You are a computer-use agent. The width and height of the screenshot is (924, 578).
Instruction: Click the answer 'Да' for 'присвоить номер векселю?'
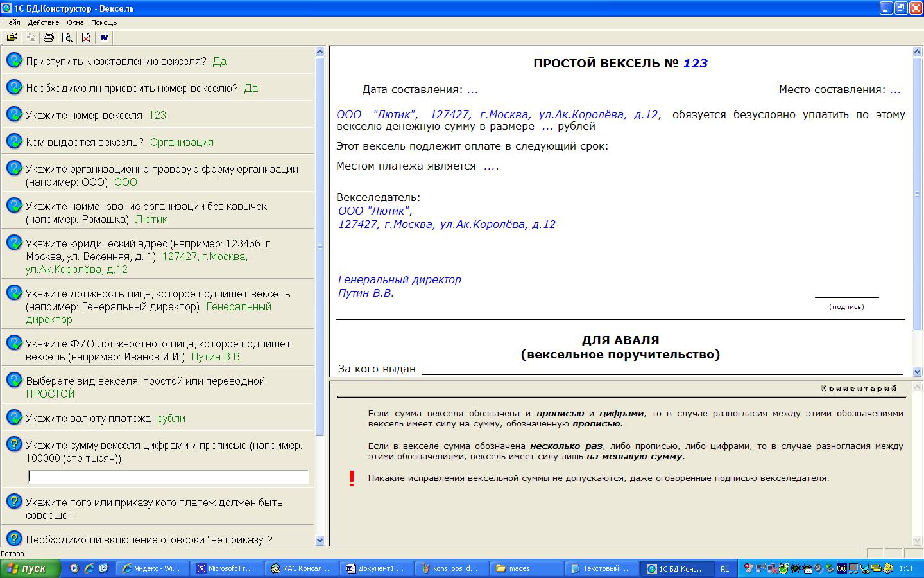251,89
